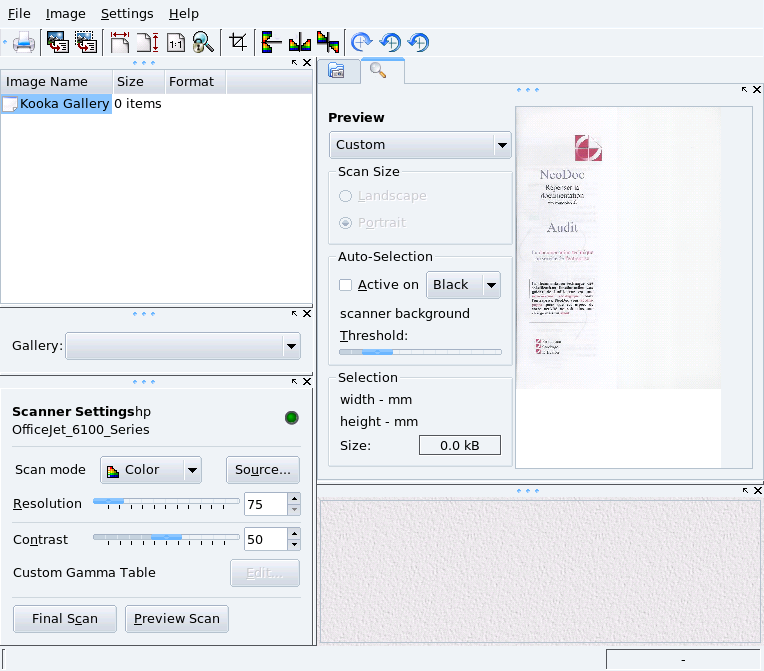This screenshot has height=671, width=764.
Task: Switch to the magnifier preview tab
Action: 378,70
